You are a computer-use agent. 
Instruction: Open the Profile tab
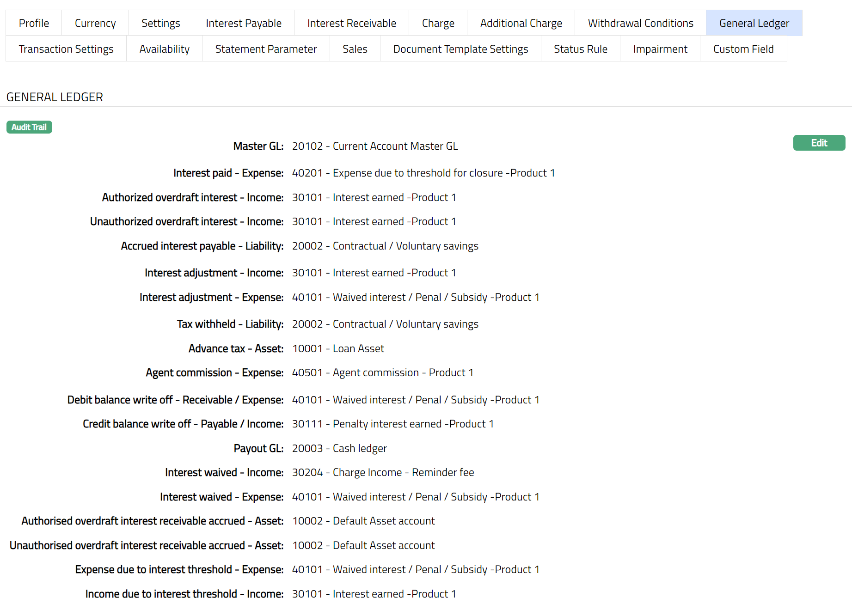coord(34,23)
